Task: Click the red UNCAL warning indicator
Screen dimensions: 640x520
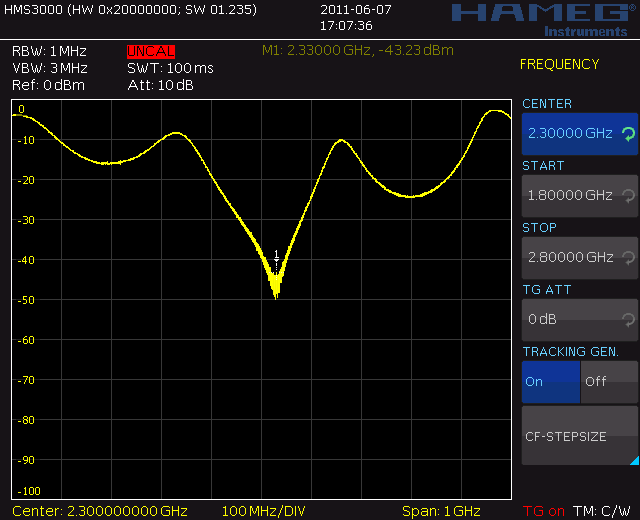Action: point(151,51)
